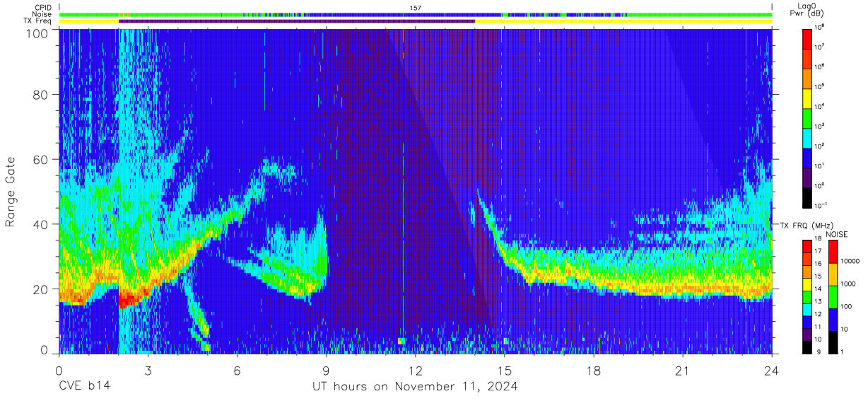Screen dimensions: 868x401
Task: Click the UT hour tick label '18' on x-axis
Action: click(x=594, y=370)
